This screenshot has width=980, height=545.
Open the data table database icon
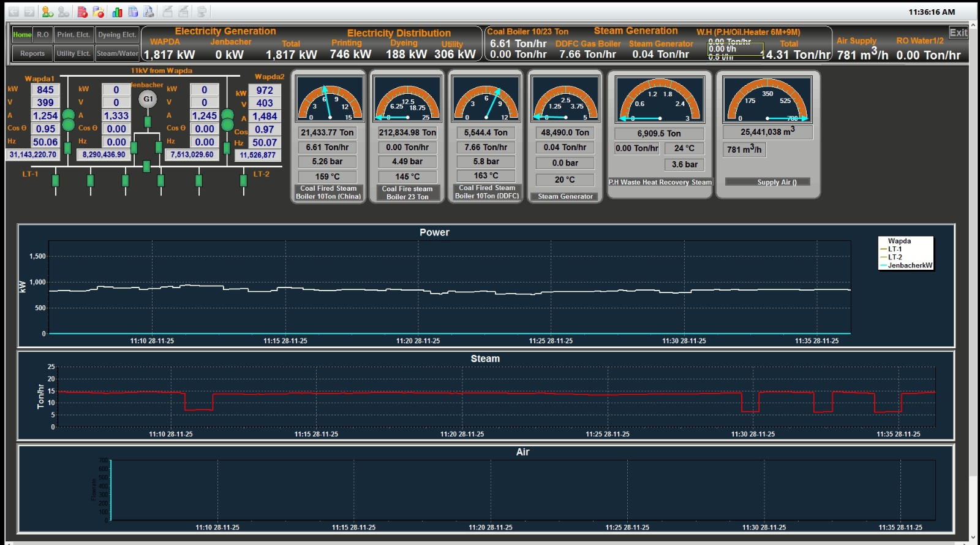point(133,12)
